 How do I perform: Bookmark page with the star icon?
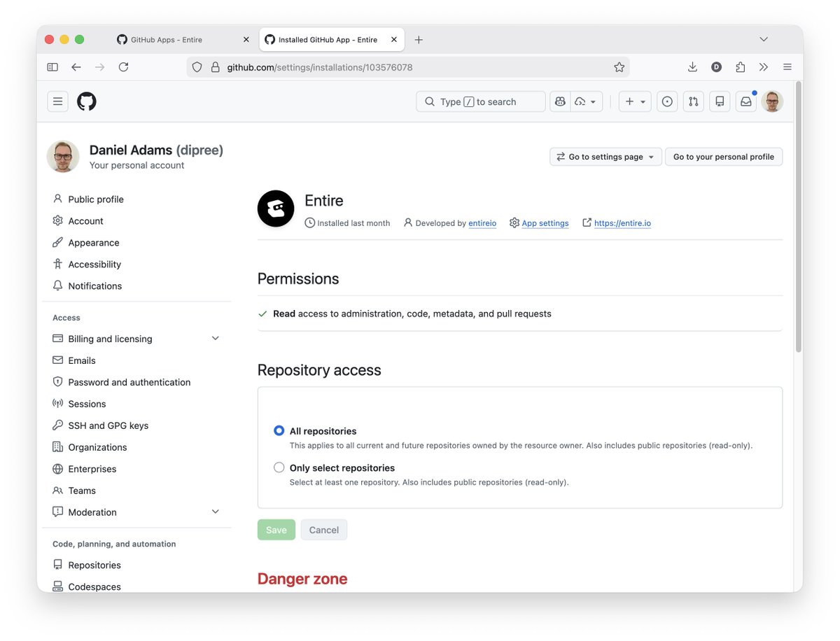[x=619, y=67]
